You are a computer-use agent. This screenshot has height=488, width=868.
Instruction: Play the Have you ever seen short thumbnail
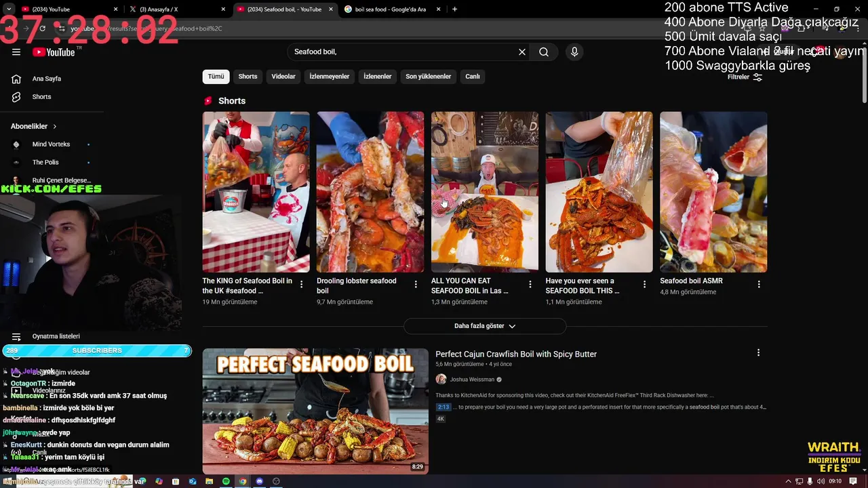(599, 192)
